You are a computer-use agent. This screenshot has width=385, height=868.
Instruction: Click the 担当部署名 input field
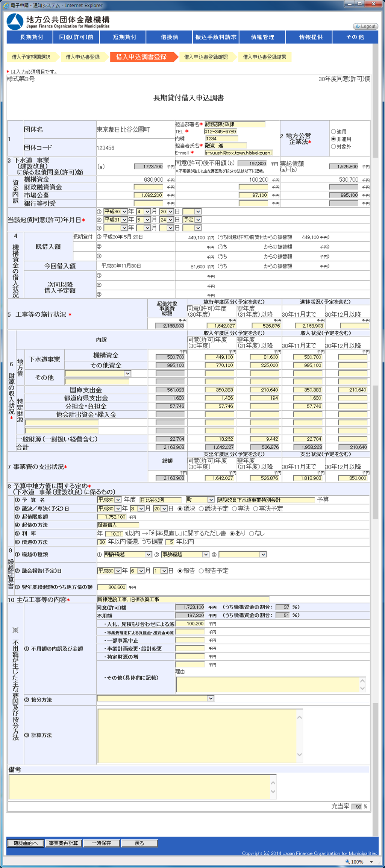point(235,124)
